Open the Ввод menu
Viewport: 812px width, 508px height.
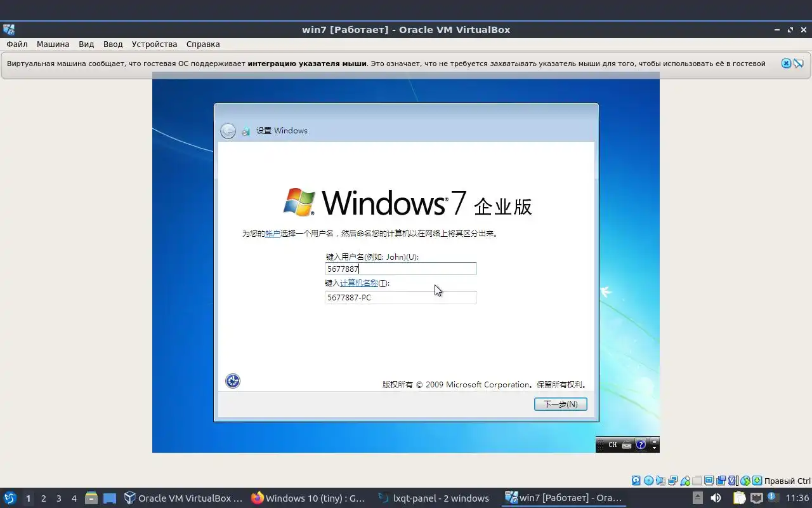[113, 44]
